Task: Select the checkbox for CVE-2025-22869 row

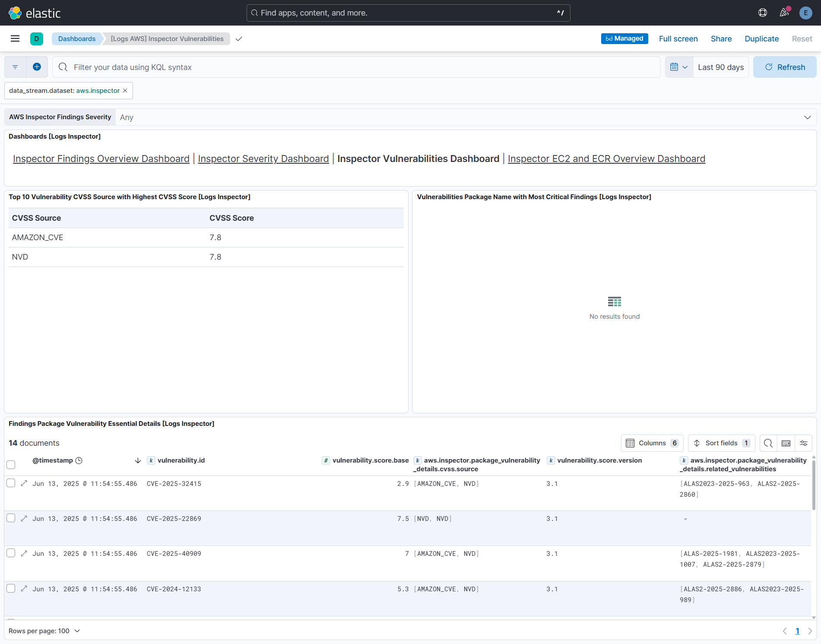Action: point(11,518)
